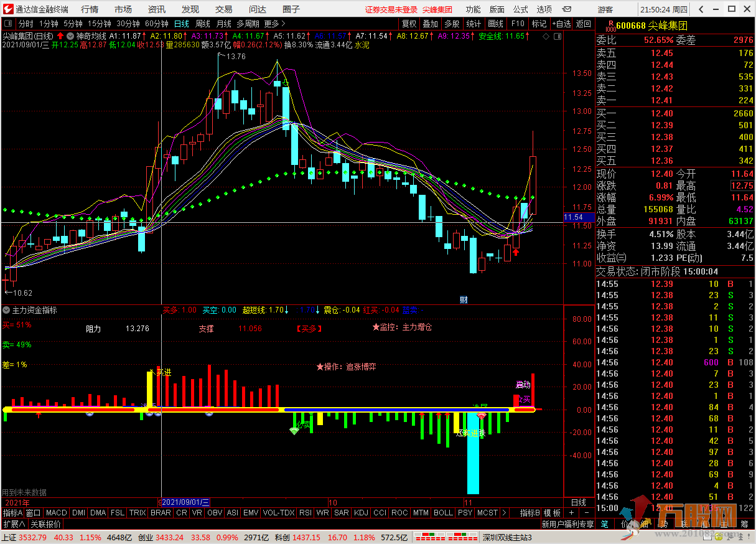The image size is (756, 544).
Task: Select the VOL-TDX indicator tab
Action: click(x=278, y=513)
